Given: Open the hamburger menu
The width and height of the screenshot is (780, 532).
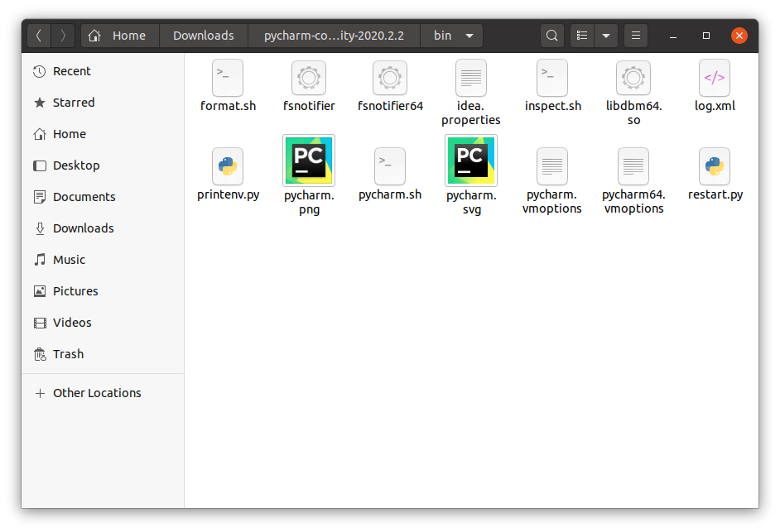Looking at the screenshot, I should point(635,36).
